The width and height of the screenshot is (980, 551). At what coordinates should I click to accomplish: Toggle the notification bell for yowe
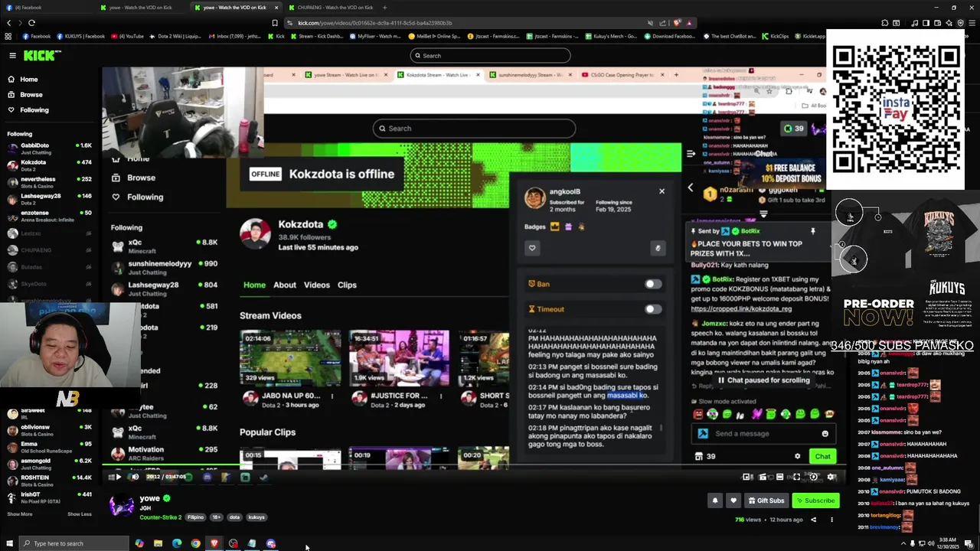(x=715, y=500)
